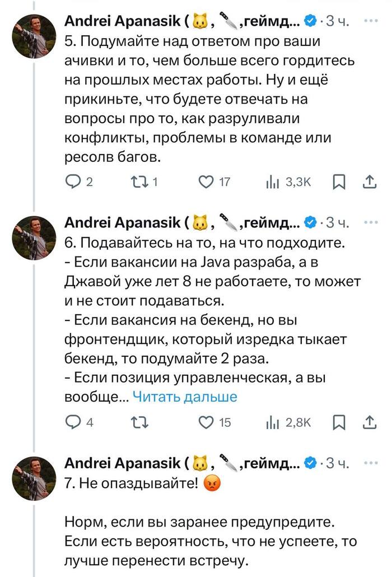Bookmark the tweet numbered 5
Image resolution: width=392 pixels, height=577 pixels.
tap(339, 182)
